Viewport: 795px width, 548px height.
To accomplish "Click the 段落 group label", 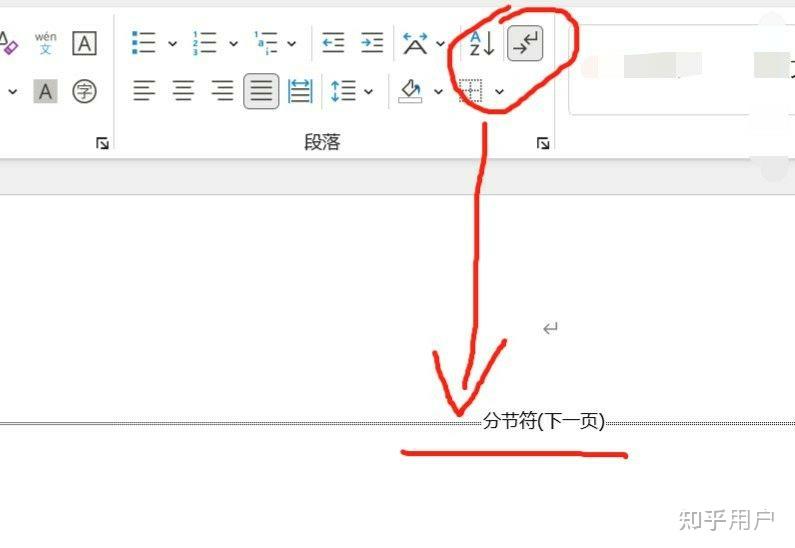I will pos(322,142).
